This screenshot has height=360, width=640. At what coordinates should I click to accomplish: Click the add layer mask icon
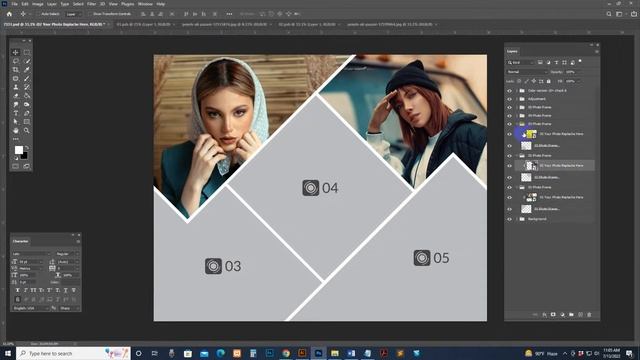pyautogui.click(x=553, y=315)
